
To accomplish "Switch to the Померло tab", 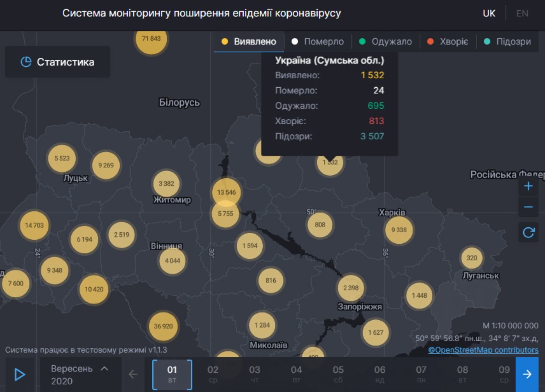I will (x=318, y=41).
